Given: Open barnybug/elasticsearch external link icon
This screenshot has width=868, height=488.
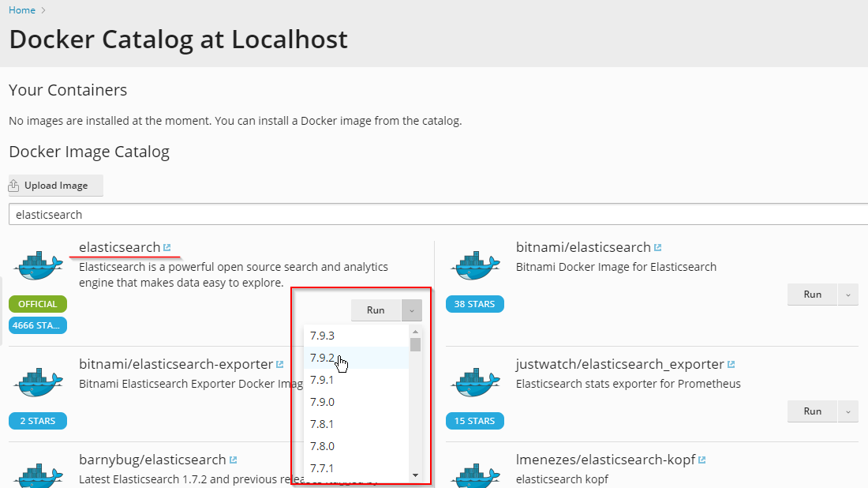Looking at the screenshot, I should (233, 460).
